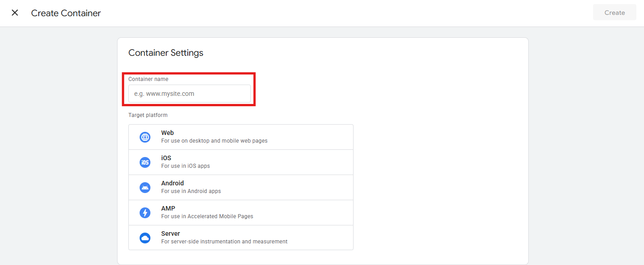Image resolution: width=644 pixels, height=265 pixels.
Task: Click 'For server-side instrumentation and measurement' text
Action: click(224, 242)
